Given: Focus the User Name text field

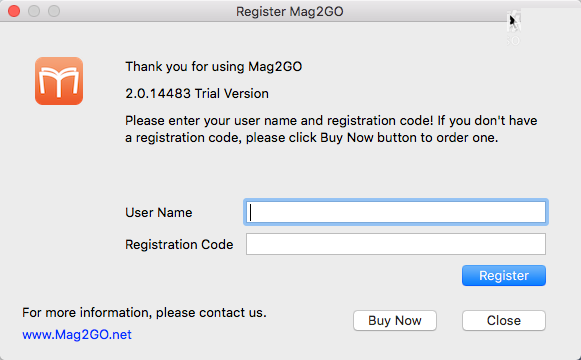Looking at the screenshot, I should [396, 212].
